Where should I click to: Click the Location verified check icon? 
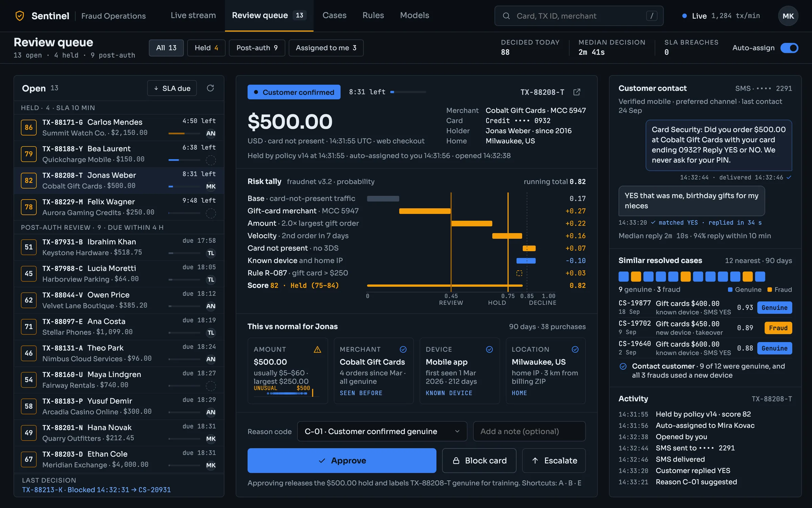575,349
